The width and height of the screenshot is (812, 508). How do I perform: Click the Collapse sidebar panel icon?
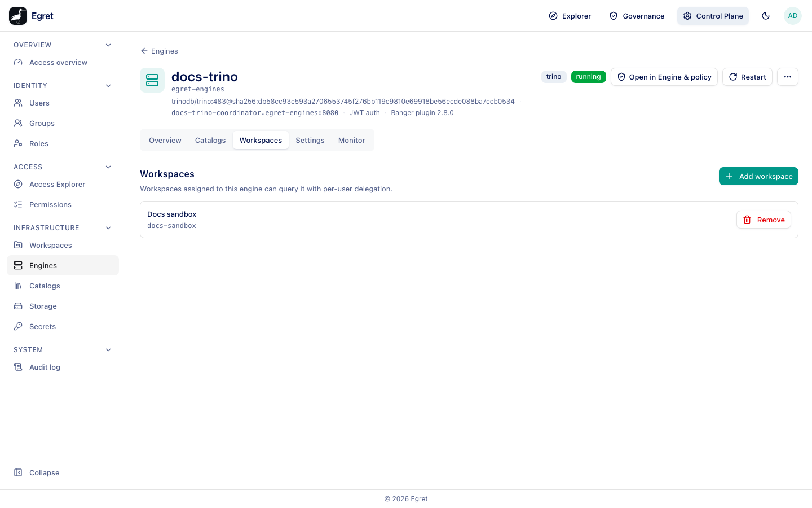pyautogui.click(x=18, y=472)
